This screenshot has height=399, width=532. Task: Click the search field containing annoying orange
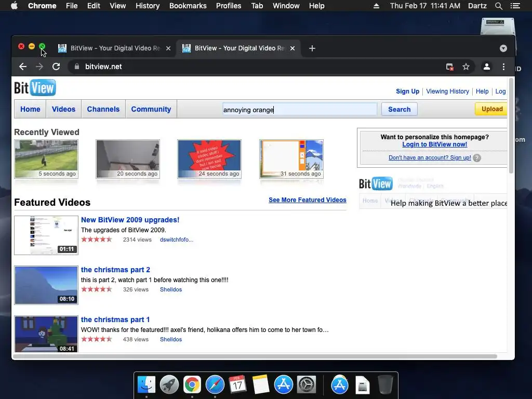[x=300, y=109]
